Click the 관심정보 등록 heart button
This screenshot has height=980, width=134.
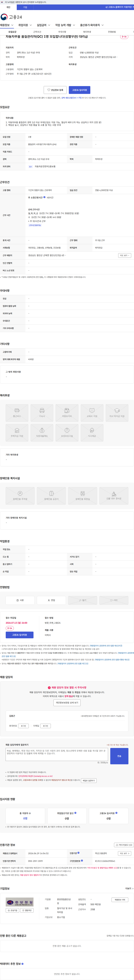tap(55, 90)
